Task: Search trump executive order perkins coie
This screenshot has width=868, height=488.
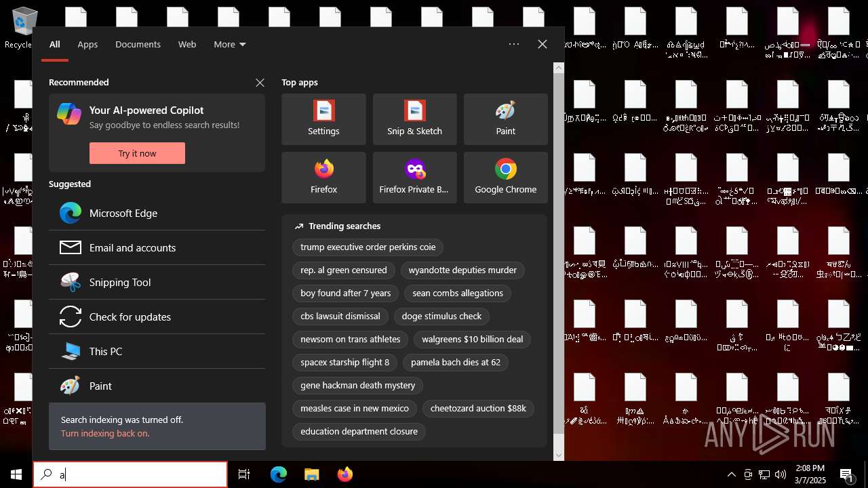Action: (368, 247)
